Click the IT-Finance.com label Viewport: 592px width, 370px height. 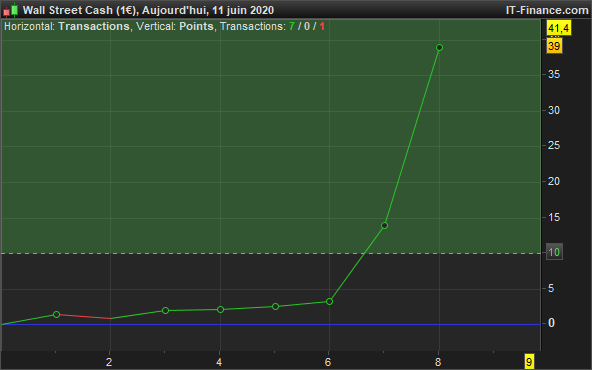(547, 10)
